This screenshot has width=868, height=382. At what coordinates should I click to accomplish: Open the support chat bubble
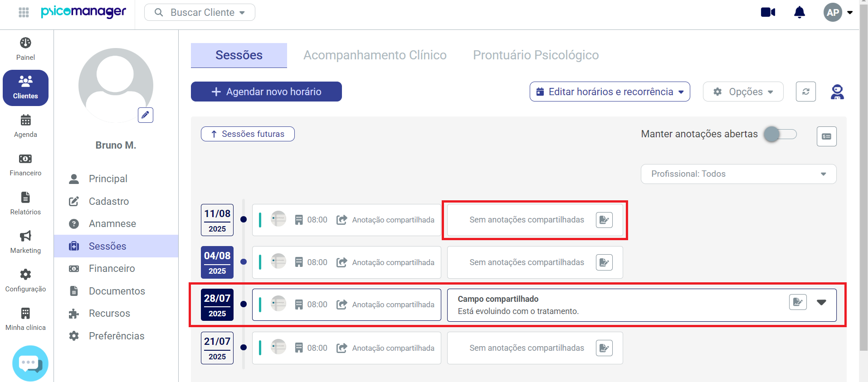(x=30, y=363)
